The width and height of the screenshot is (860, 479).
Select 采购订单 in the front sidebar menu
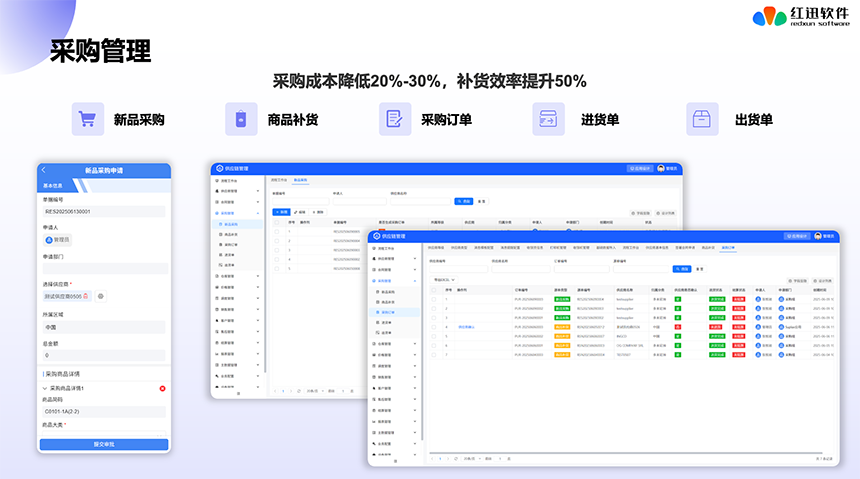point(387,312)
